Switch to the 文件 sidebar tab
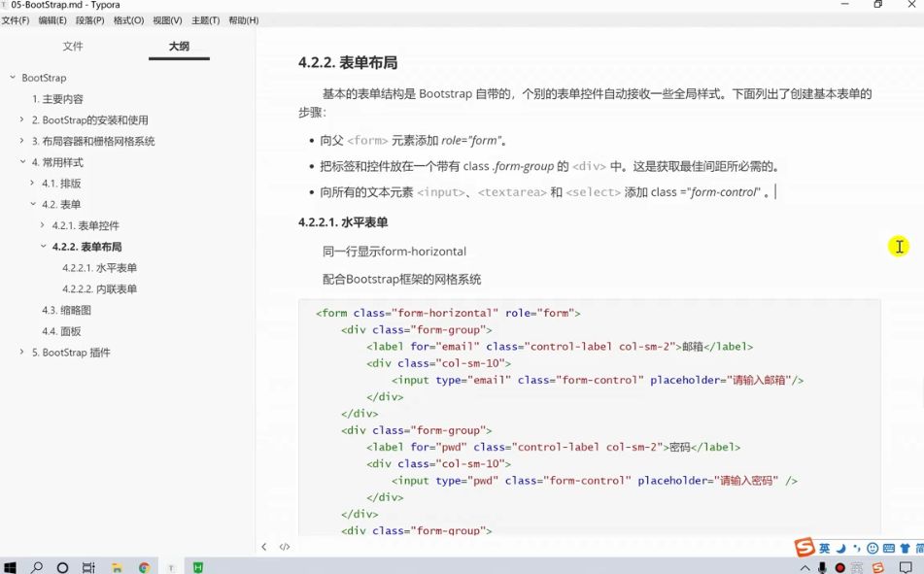The width and height of the screenshot is (924, 574). (73, 47)
